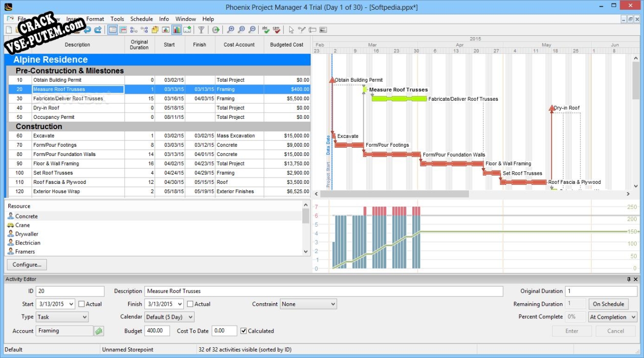The height and width of the screenshot is (358, 644).
Task: Toggle the resource histogram toolbar icon
Action: click(x=177, y=30)
